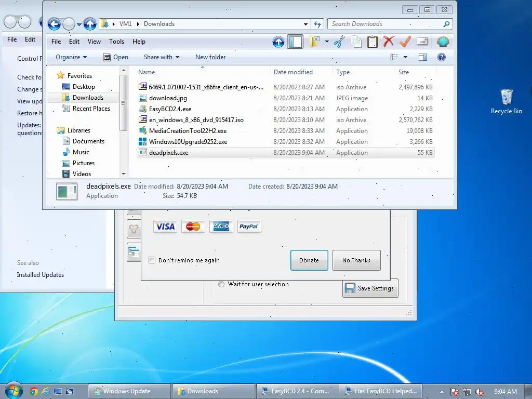
Task: Open the View menu
Action: [94, 42]
